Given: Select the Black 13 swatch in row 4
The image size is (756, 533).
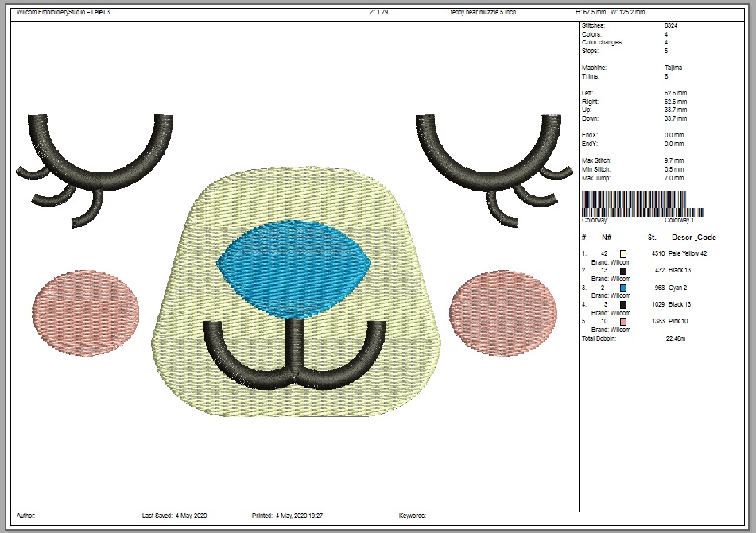Looking at the screenshot, I should (623, 304).
